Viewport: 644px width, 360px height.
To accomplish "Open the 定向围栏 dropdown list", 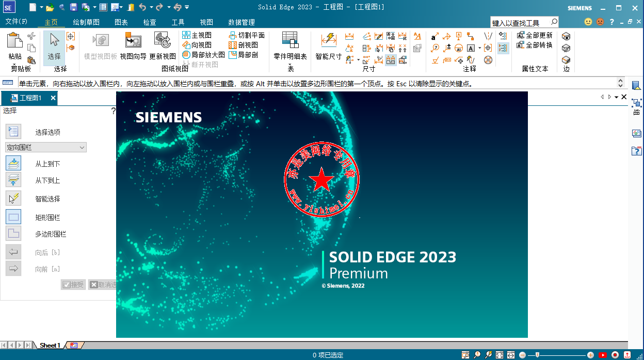I will coord(46,147).
